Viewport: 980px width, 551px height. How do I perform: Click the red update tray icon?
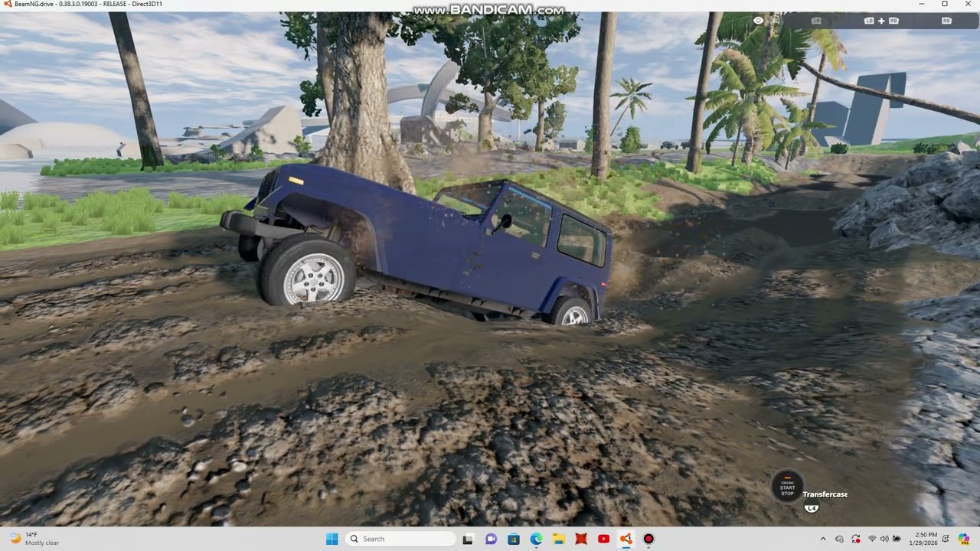pyautogui.click(x=856, y=539)
